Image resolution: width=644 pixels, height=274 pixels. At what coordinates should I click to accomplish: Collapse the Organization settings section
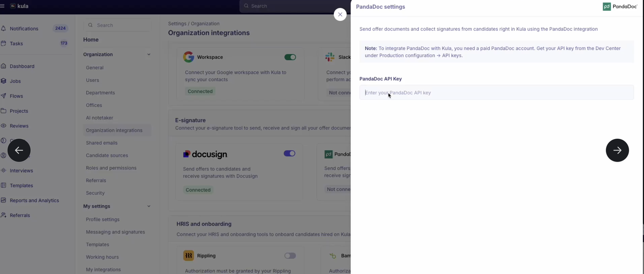149,54
